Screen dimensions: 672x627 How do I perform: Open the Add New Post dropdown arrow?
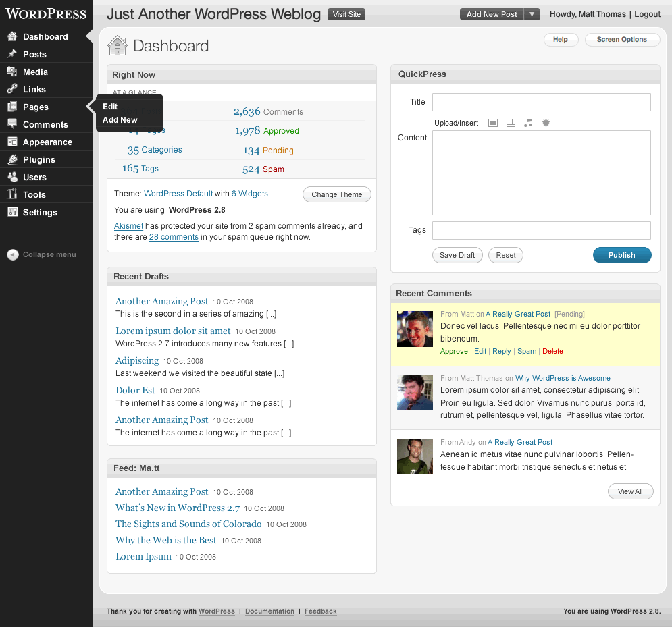532,14
